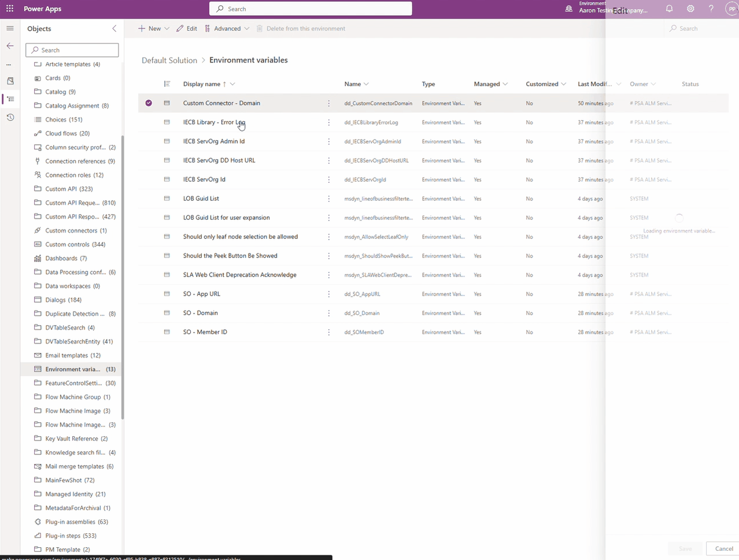The image size is (739, 560).
Task: Click Cancel in the Edit panel
Action: click(x=724, y=548)
